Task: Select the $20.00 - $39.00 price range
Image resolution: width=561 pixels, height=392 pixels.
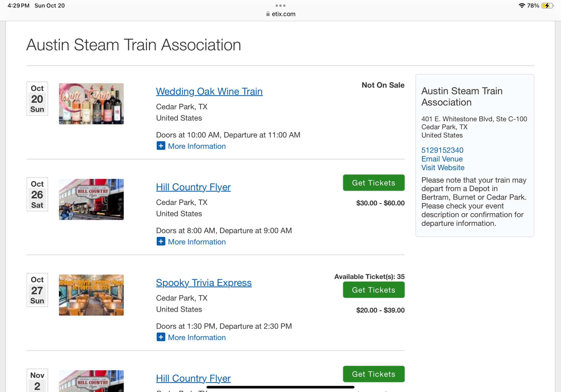Action: point(380,310)
